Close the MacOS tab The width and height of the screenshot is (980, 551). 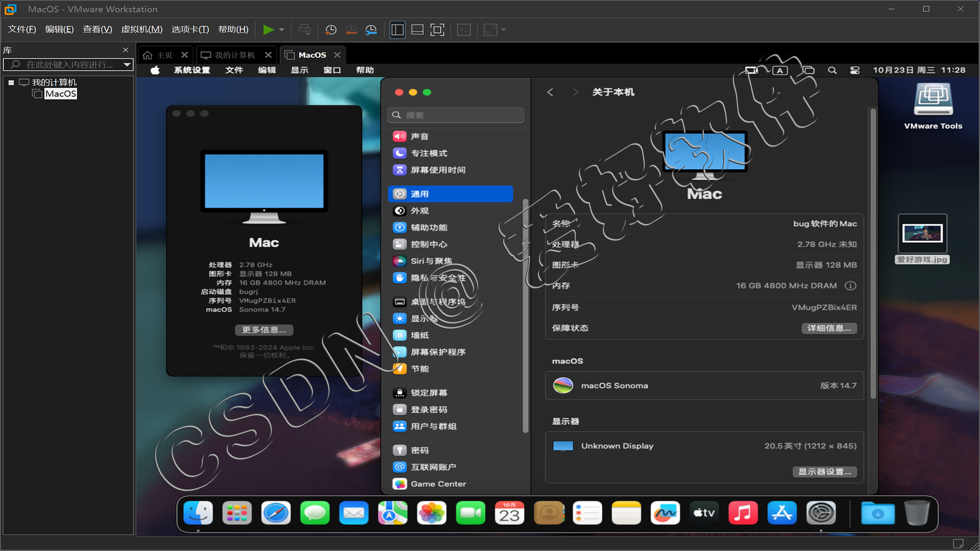pos(337,55)
